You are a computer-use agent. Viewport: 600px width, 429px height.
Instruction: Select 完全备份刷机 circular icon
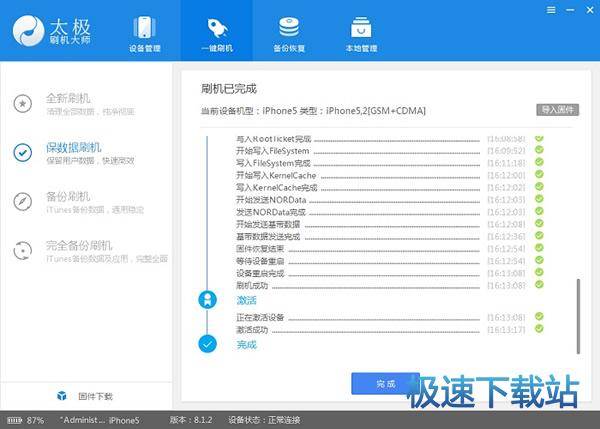point(23,251)
